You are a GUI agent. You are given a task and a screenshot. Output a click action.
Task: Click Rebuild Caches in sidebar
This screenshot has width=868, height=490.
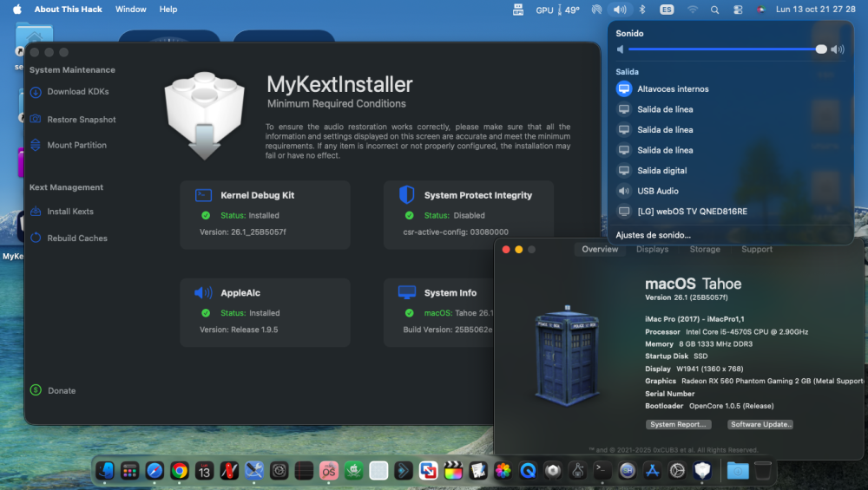click(69, 238)
